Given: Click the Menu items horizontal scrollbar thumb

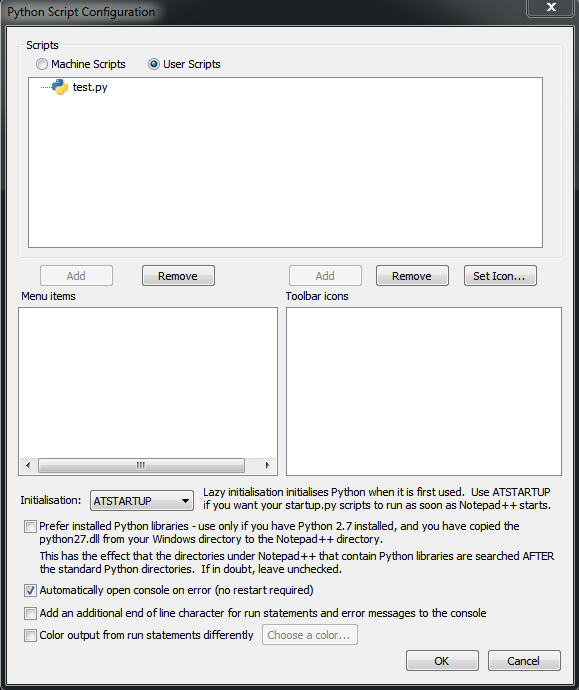Looking at the screenshot, I should (141, 466).
